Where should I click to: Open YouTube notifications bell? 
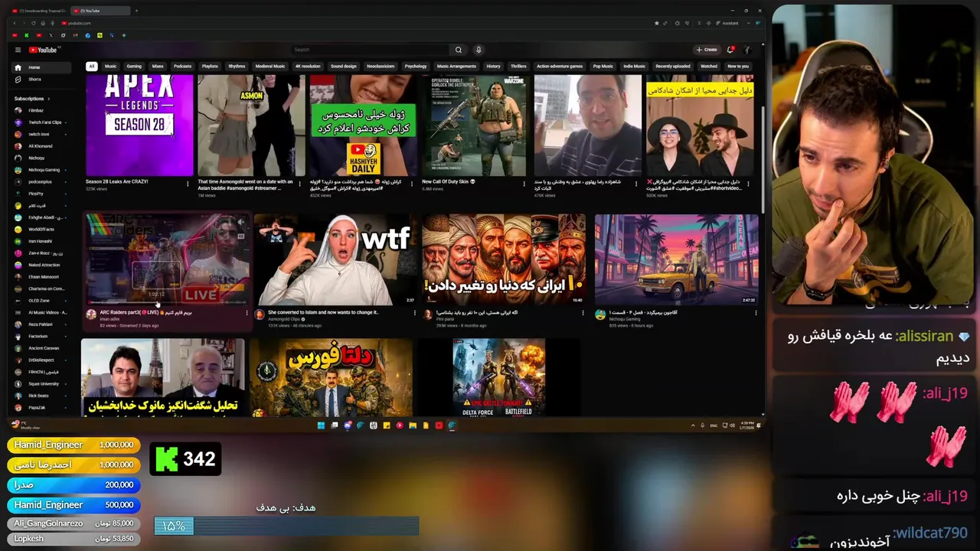pos(730,50)
